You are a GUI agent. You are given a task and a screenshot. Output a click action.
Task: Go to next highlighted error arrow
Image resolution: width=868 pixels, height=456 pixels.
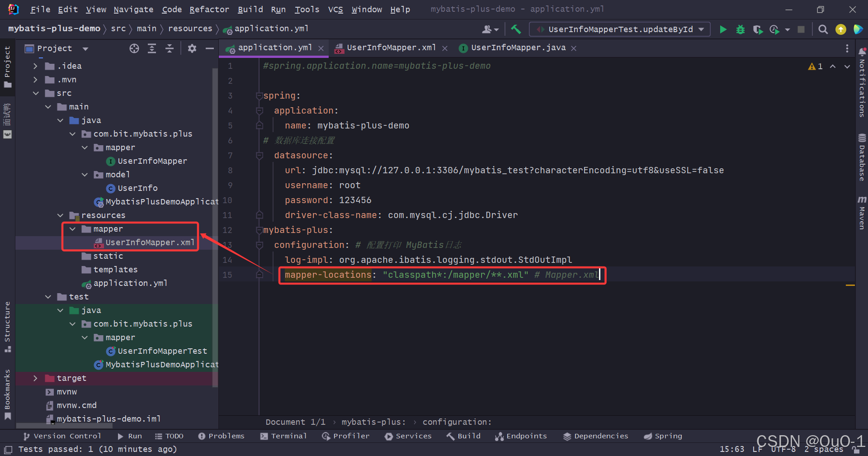pyautogui.click(x=847, y=66)
